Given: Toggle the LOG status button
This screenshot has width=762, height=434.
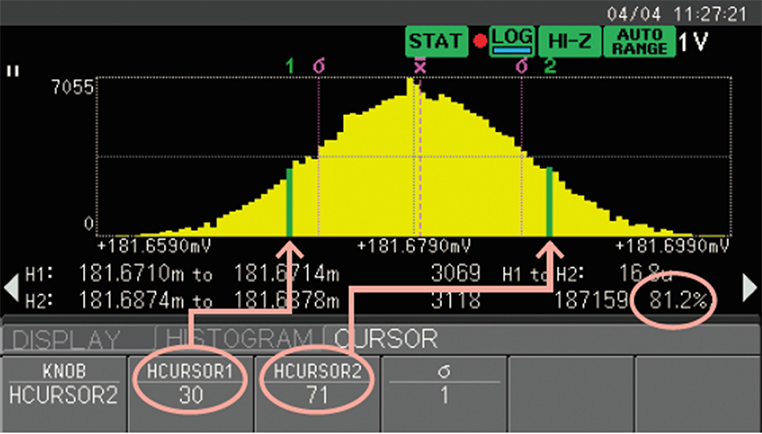Looking at the screenshot, I should 512,41.
